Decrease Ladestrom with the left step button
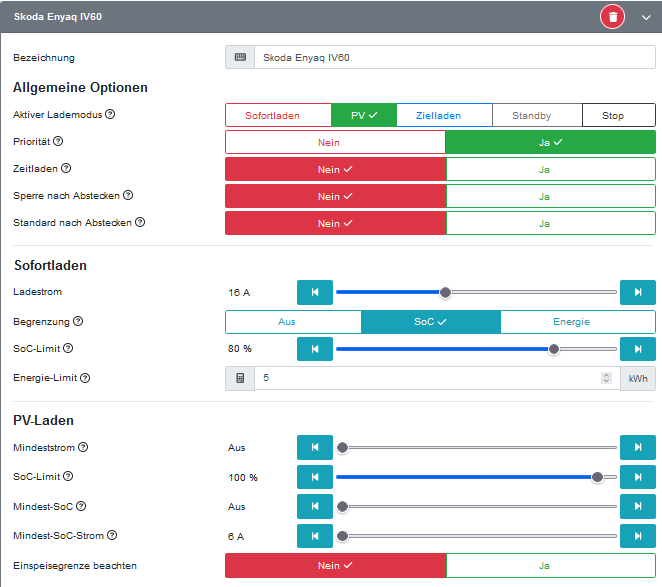 coord(314,292)
